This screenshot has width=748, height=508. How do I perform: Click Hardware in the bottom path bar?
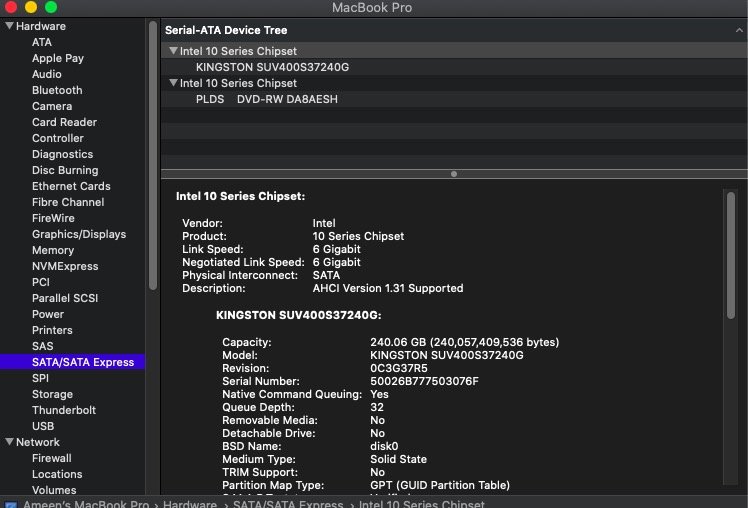point(190,504)
